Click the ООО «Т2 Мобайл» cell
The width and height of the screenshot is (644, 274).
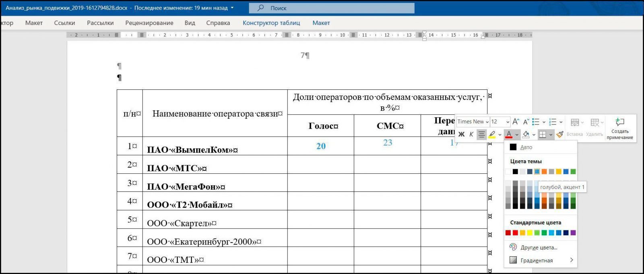(x=215, y=201)
